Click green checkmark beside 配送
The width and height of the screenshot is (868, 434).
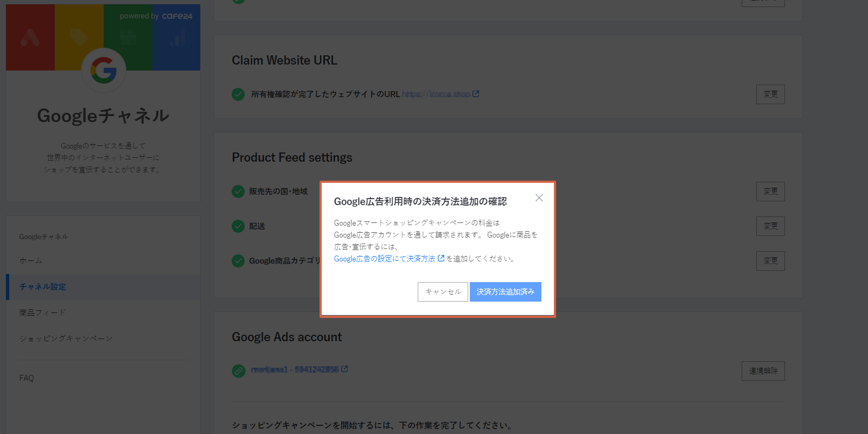(238, 226)
